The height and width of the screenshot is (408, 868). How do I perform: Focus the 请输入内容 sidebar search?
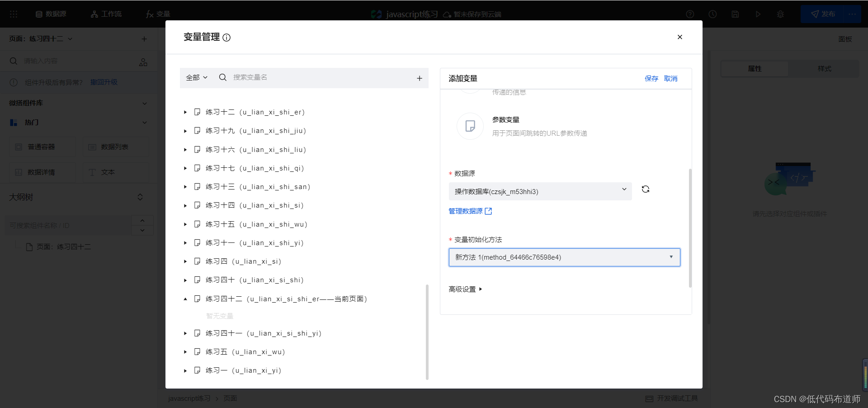(x=77, y=61)
